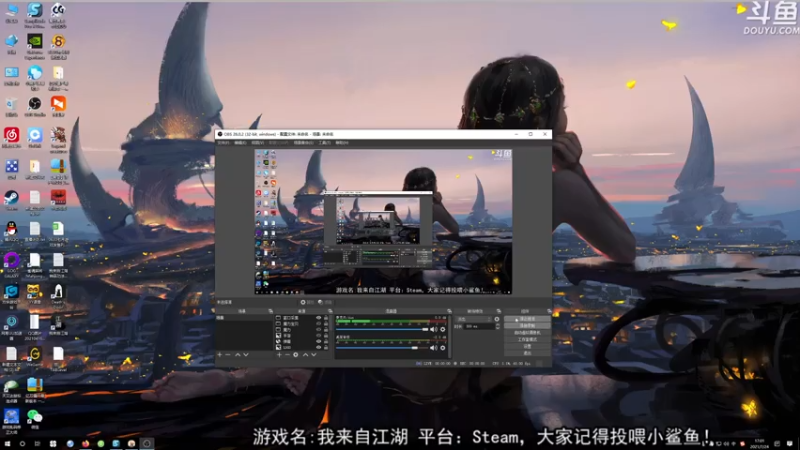Toggle visibility eye of 窗口采集 source

pyautogui.click(x=319, y=318)
